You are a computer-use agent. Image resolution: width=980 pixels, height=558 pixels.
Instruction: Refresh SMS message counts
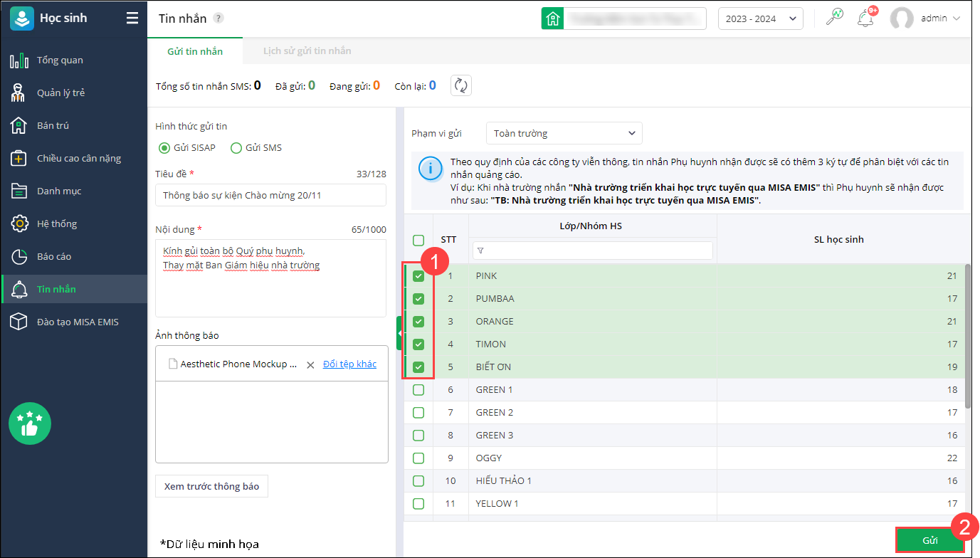coord(461,85)
